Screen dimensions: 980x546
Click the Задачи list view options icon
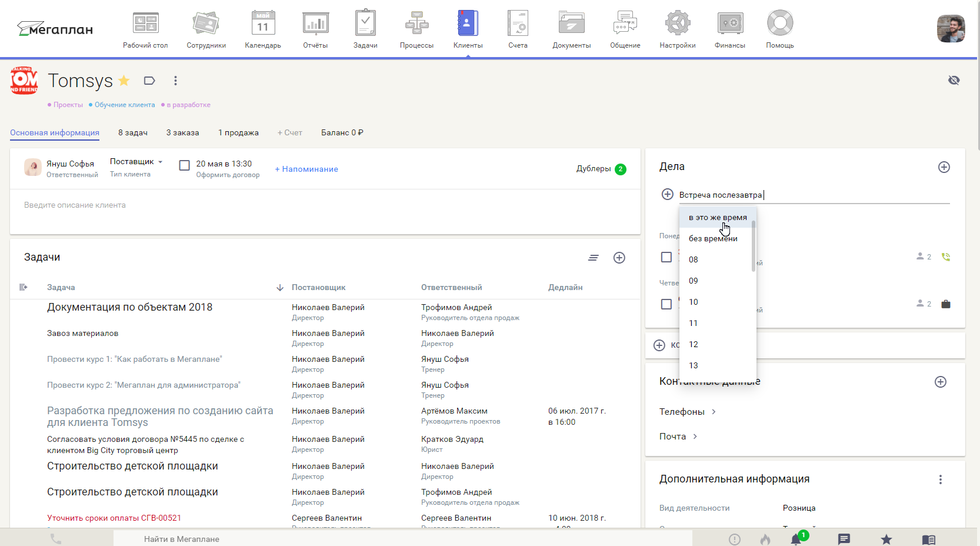(594, 258)
